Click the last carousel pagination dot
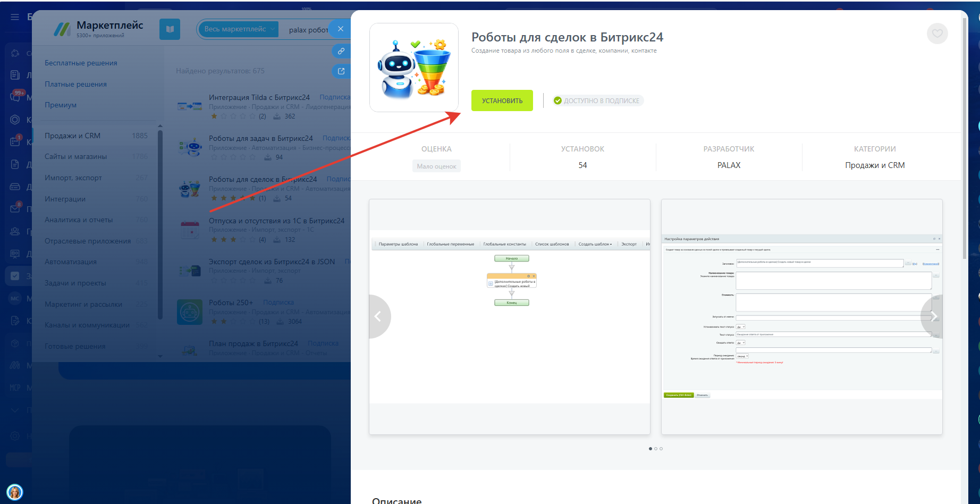This screenshot has height=504, width=980. coord(661,449)
